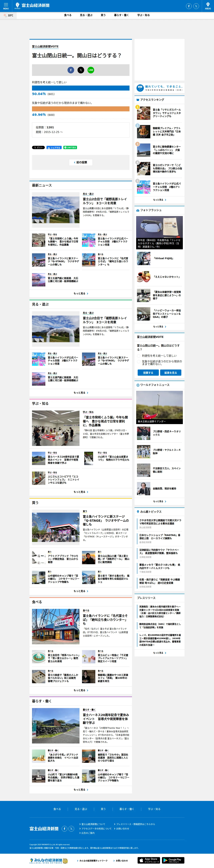The image size is (214, 868).
Task: Open the AREAS pin icon
Action: (208, 6)
